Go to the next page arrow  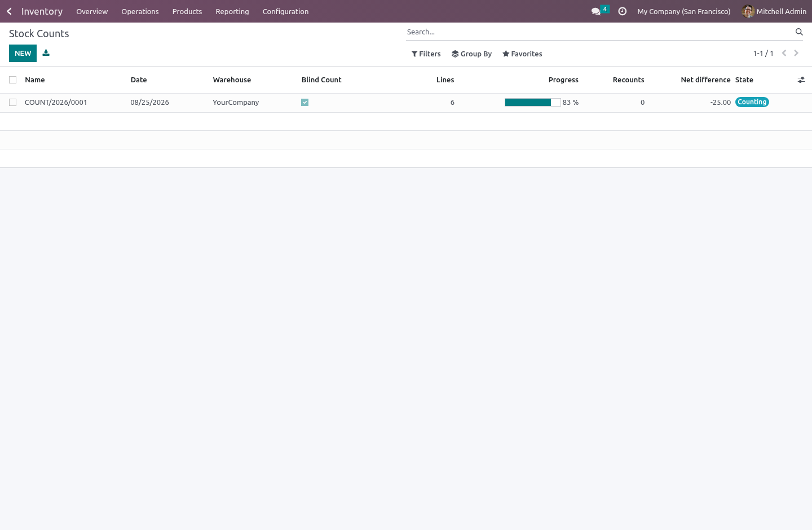coord(796,53)
